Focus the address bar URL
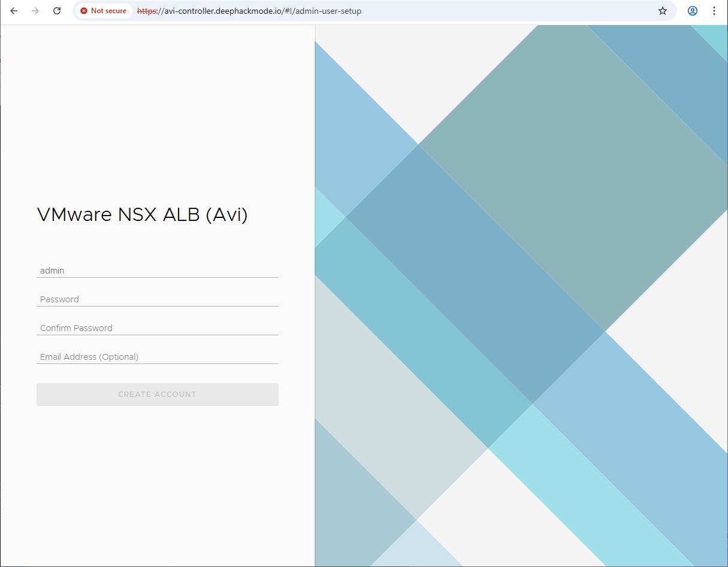Image resolution: width=728 pixels, height=567 pixels. (x=249, y=11)
